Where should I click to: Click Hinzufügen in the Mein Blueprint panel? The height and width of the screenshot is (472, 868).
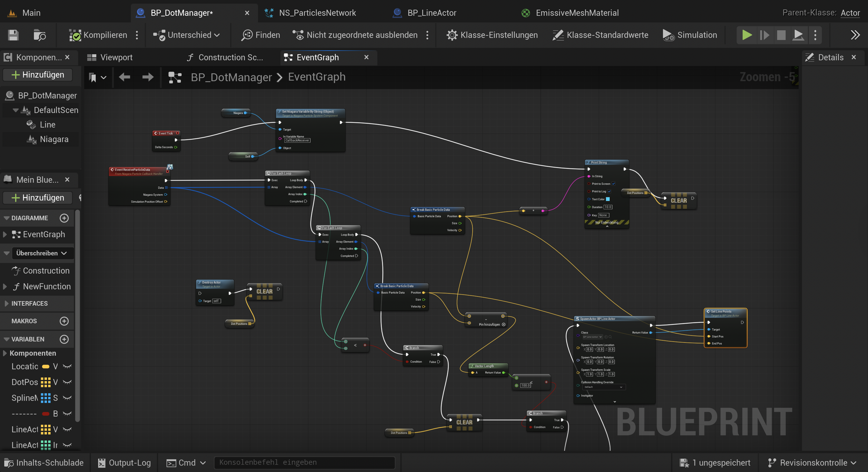37,198
